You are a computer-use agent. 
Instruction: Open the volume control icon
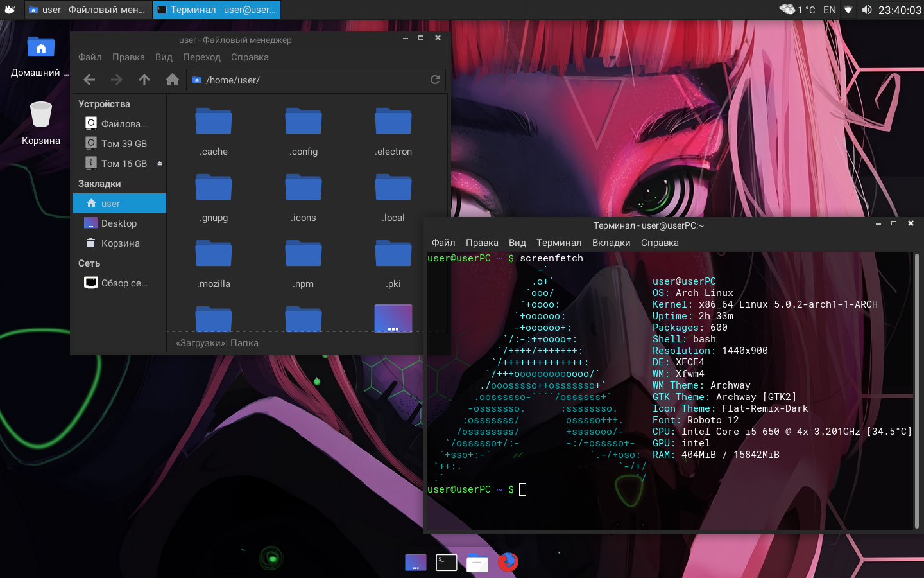[867, 10]
